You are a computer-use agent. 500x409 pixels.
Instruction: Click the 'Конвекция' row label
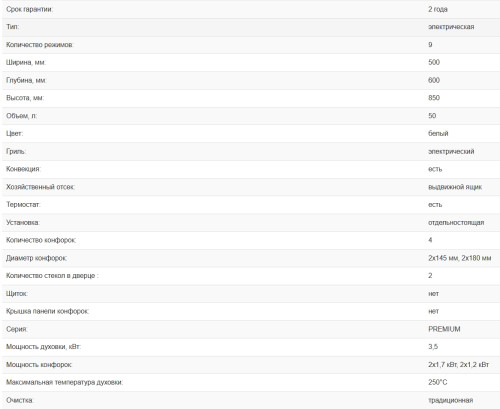pyautogui.click(x=23, y=169)
